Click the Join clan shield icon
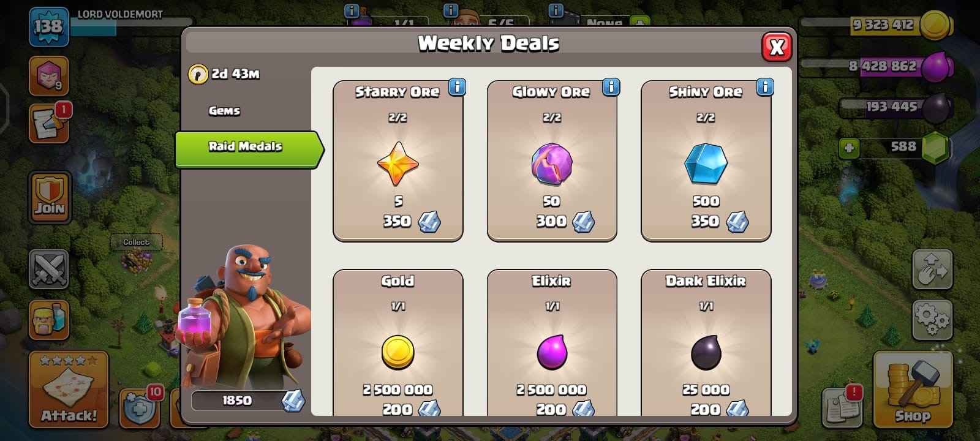 click(49, 197)
